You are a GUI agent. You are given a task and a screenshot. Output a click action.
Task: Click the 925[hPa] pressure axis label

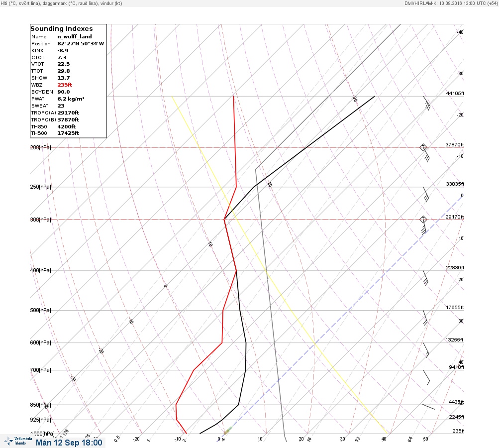click(40, 420)
